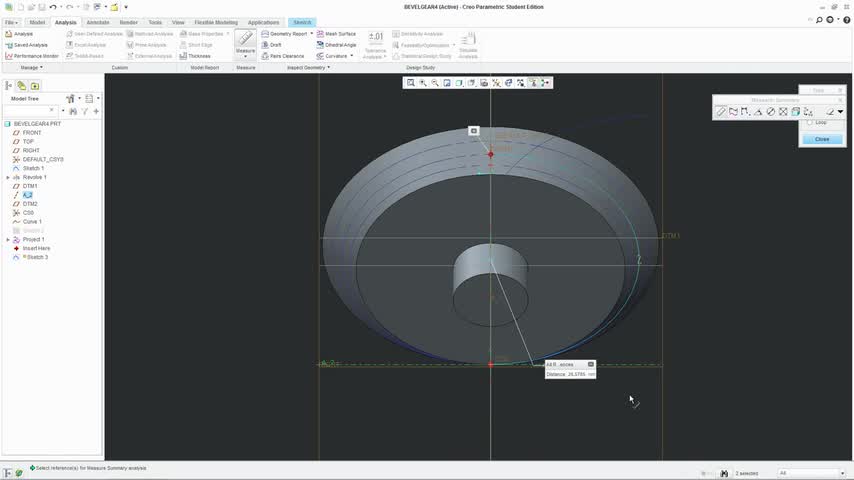
Task: Select the volume measure icon in Measure toolbar
Action: [x=795, y=112]
